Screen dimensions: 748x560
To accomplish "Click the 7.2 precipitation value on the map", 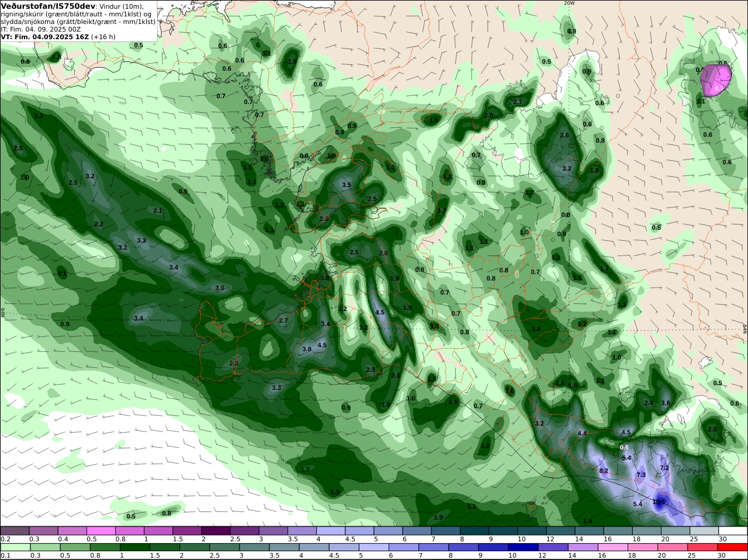I will [x=664, y=468].
